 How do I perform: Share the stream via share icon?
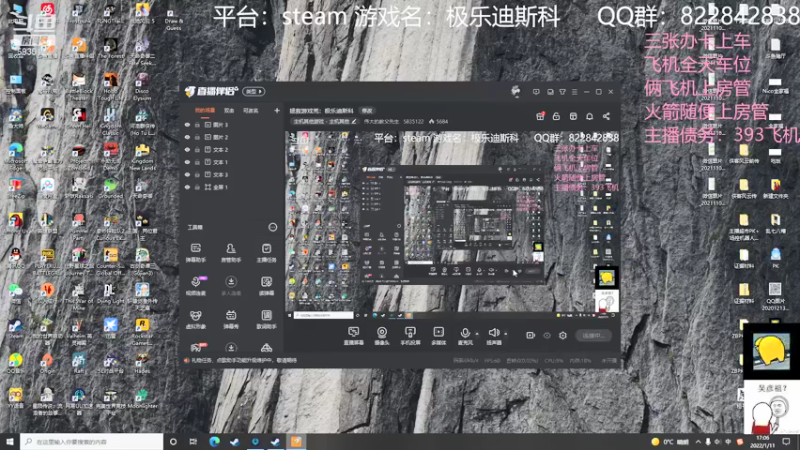[606, 116]
